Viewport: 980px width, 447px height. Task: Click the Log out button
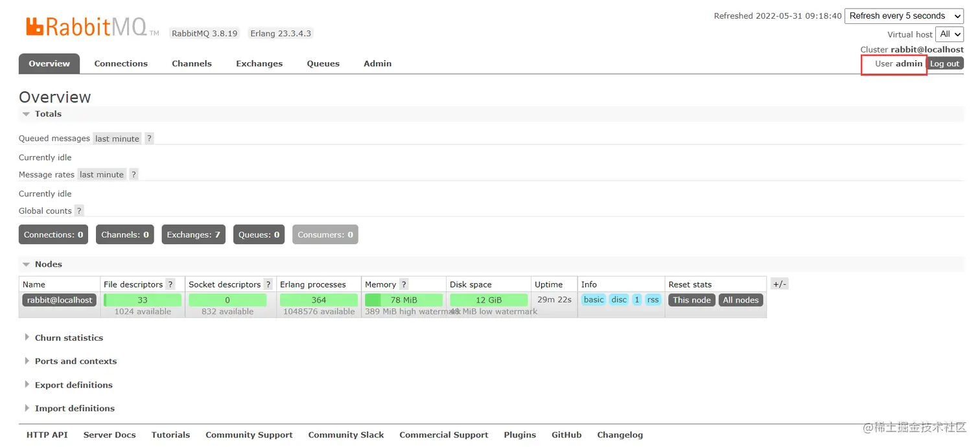(945, 63)
